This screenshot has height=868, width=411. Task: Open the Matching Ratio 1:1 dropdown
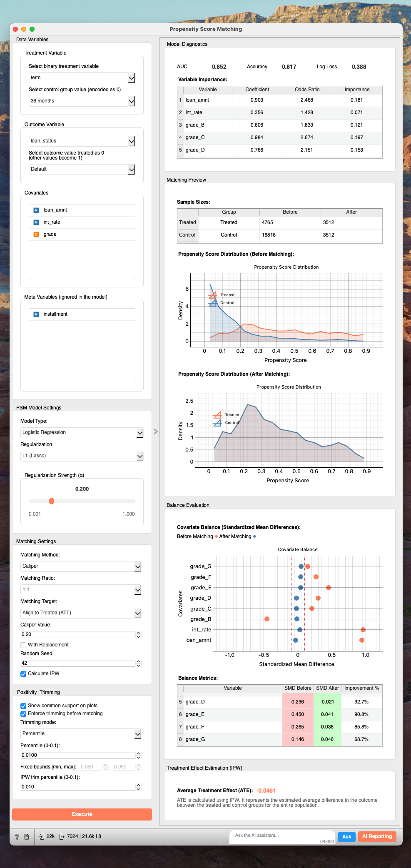click(x=81, y=590)
